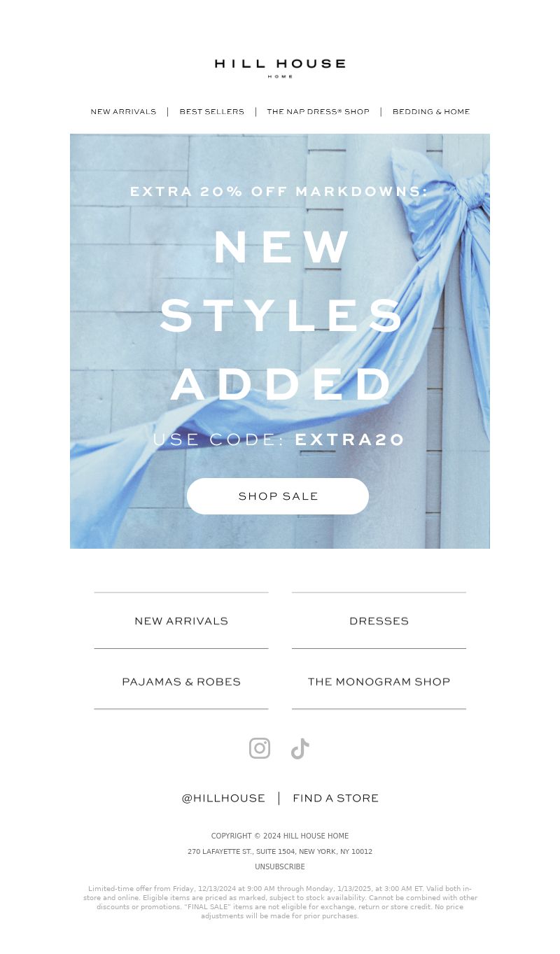Viewport: 560px width, 954px height.
Task: Open the Instagram icon link
Action: pos(260,748)
